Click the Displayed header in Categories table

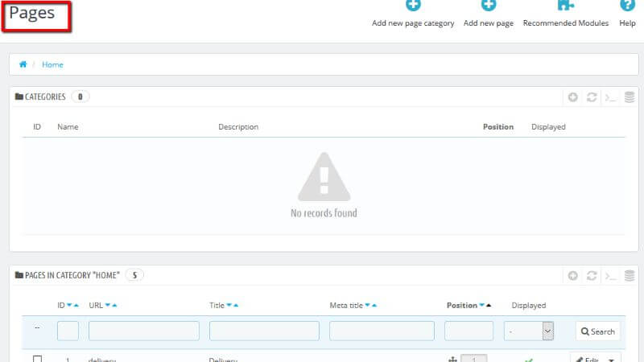click(548, 127)
